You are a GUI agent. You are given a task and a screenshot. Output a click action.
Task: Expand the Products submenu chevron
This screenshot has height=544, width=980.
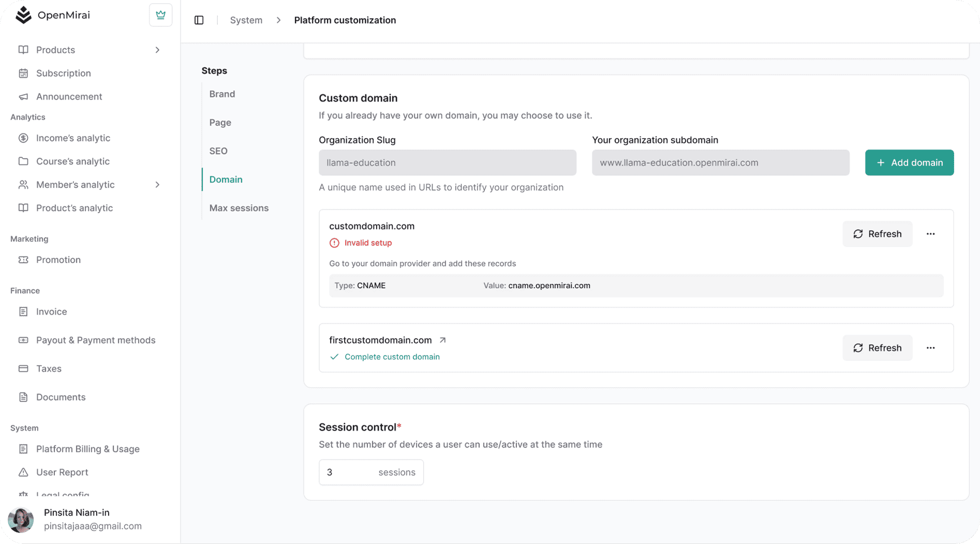(157, 50)
